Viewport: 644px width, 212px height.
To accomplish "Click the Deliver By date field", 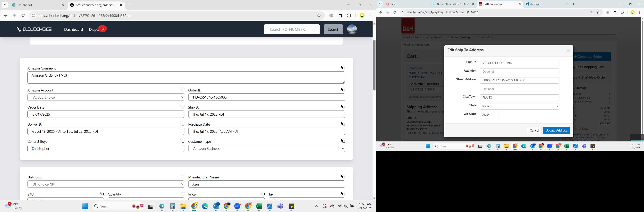I will click(106, 131).
